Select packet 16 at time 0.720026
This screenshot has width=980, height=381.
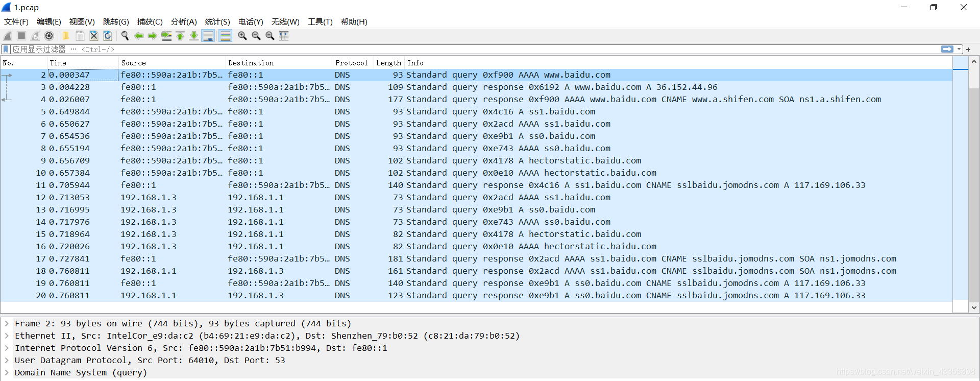pyautogui.click(x=476, y=246)
